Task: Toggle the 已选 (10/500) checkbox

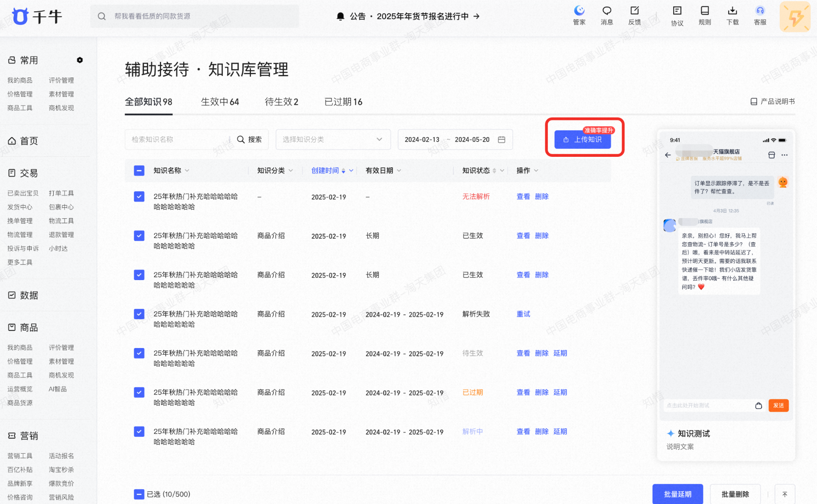Action: click(139, 494)
